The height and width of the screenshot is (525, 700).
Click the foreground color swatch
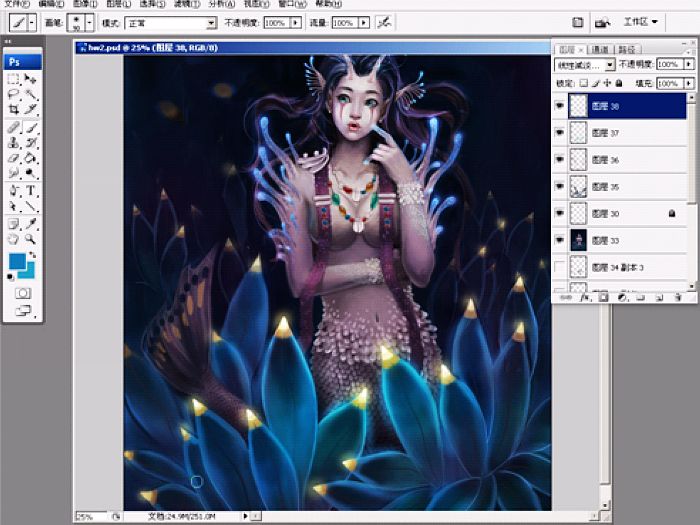pyautogui.click(x=17, y=261)
